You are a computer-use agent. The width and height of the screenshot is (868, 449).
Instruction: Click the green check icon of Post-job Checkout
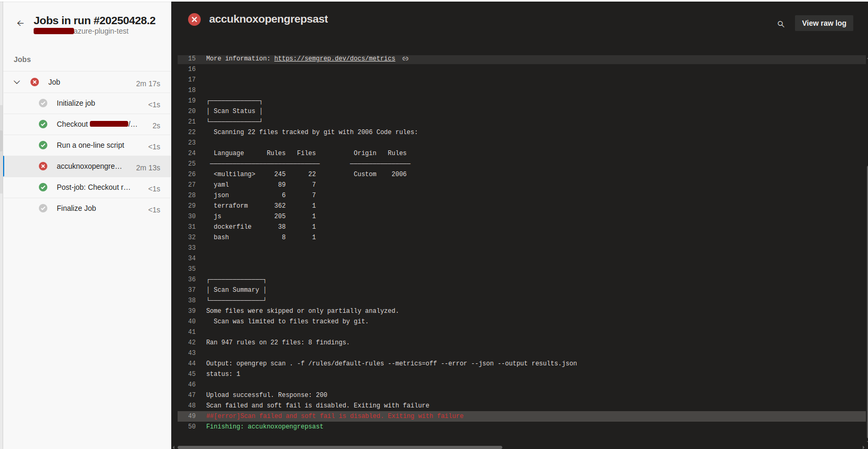[x=43, y=187]
